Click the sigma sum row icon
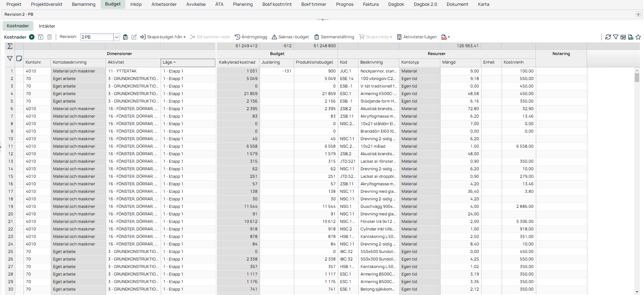Image resolution: width=644 pixels, height=295 pixels. click(10, 46)
